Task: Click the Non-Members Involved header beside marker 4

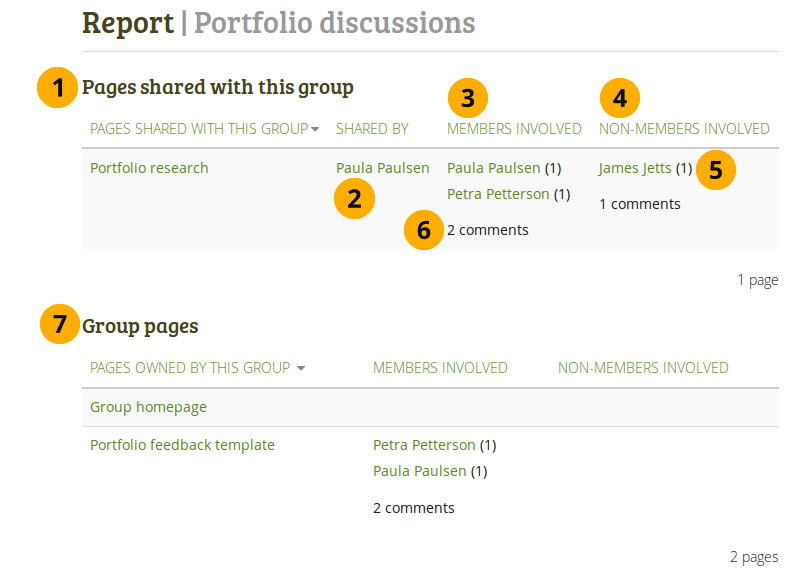Action: pyautogui.click(x=684, y=129)
